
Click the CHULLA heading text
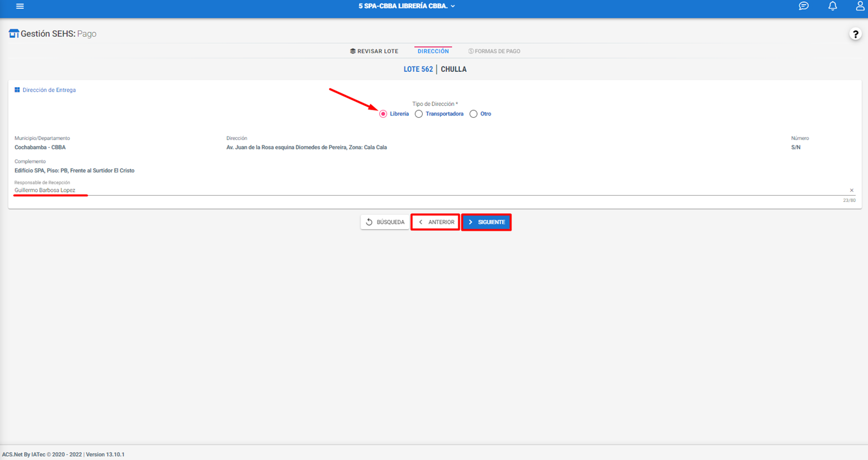454,69
